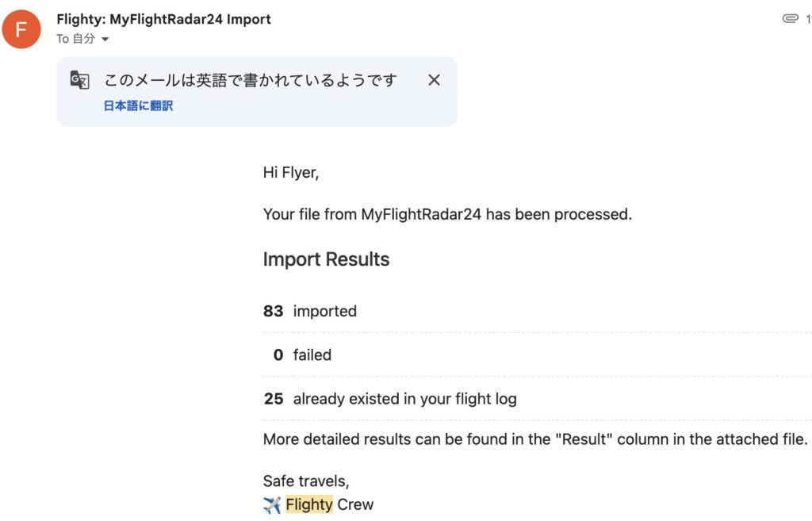Click the orange sender avatar F

tap(21, 29)
